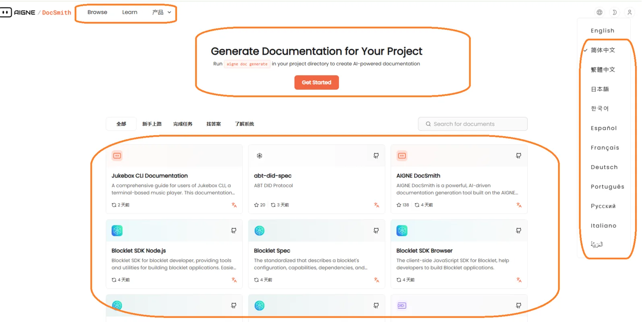Select Arabic (العربية) in the language menu

[x=597, y=244]
